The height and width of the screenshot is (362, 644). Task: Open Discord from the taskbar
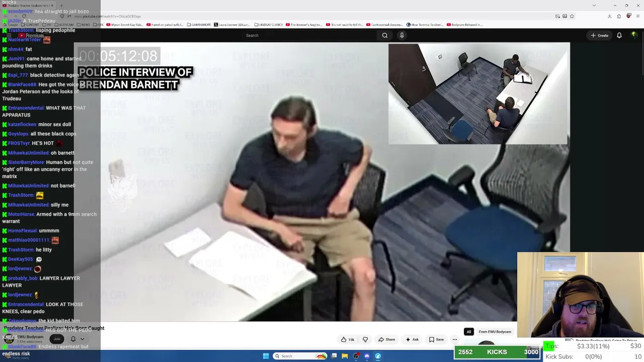(367, 356)
